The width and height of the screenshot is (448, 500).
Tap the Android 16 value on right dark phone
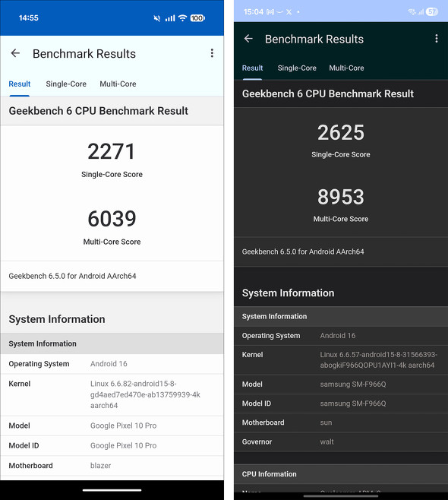(x=338, y=335)
